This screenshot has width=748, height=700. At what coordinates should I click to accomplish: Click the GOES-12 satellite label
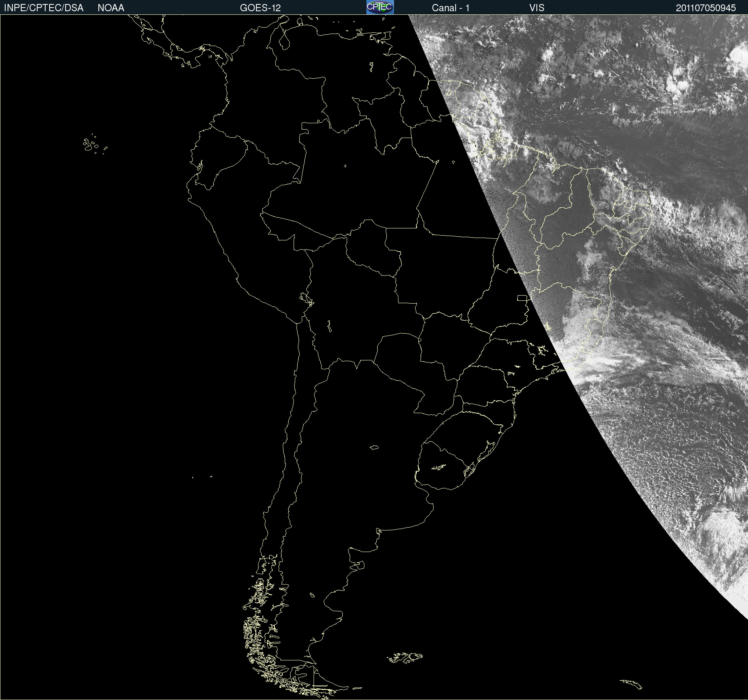260,8
